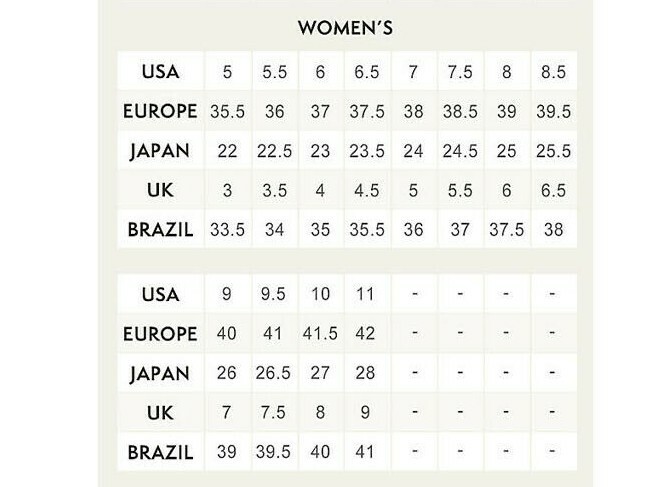
Task: Click USA size 5 cell
Action: pyautogui.click(x=226, y=74)
